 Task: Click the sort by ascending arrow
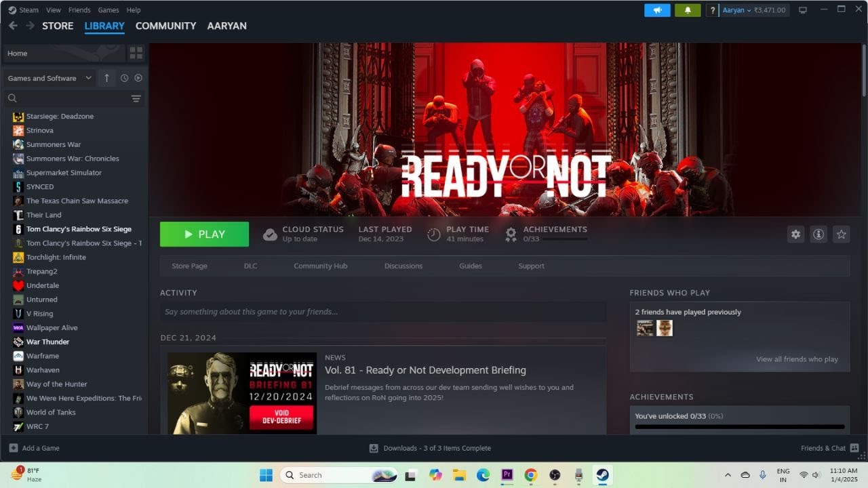click(106, 78)
